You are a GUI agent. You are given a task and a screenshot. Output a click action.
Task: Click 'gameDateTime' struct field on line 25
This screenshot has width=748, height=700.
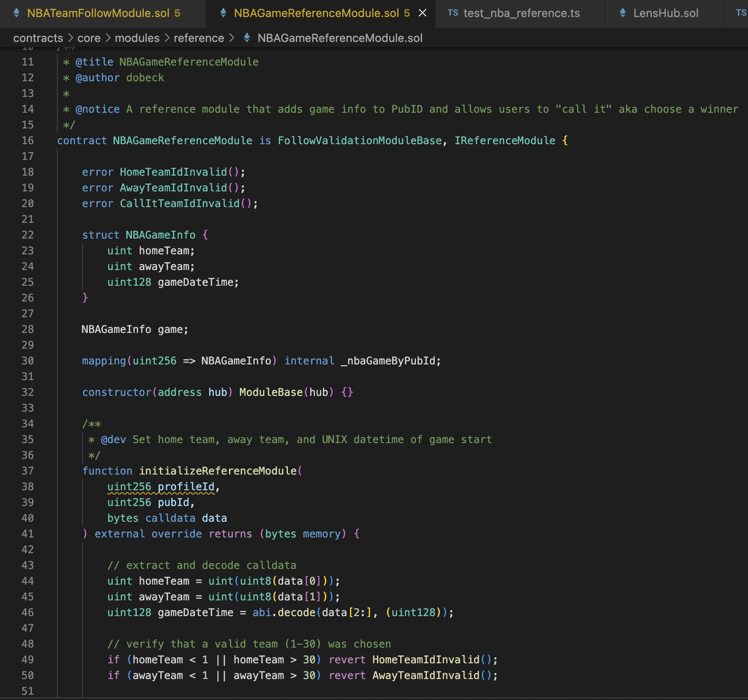point(195,282)
